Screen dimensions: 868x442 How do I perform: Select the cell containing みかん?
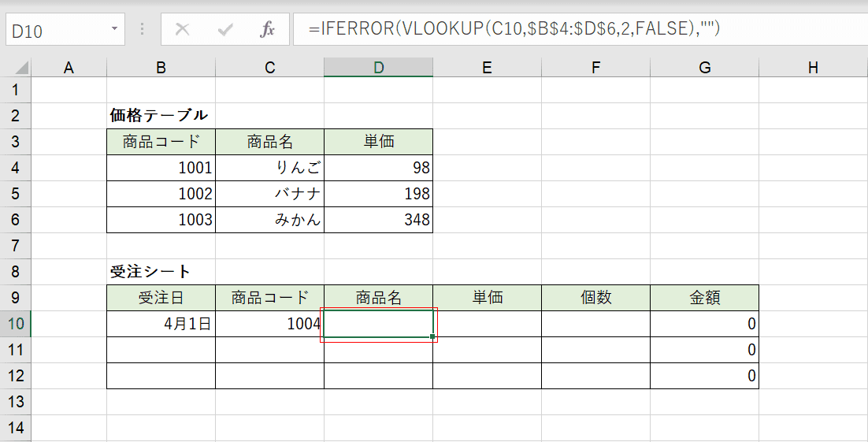[269, 219]
